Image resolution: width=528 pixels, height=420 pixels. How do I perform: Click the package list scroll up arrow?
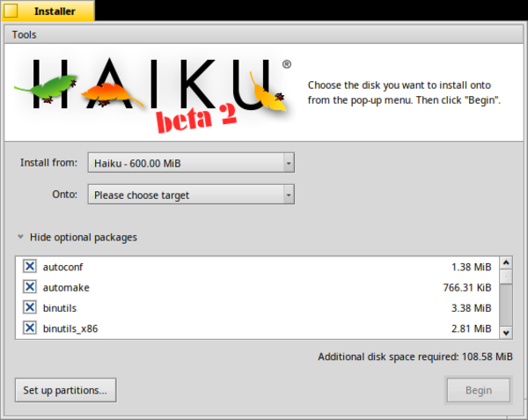pos(505,263)
